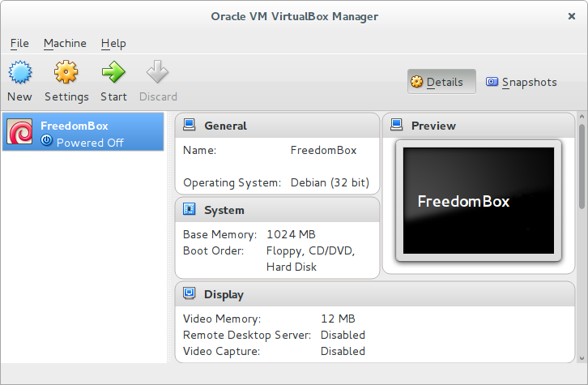Click the 1024 MB base memory value
The image size is (588, 385).
(x=291, y=234)
